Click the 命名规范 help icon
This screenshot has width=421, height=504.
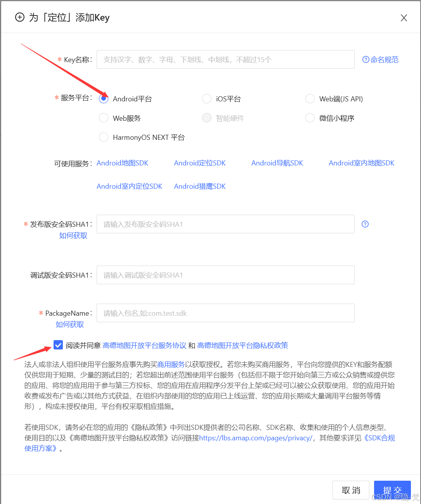(366, 59)
